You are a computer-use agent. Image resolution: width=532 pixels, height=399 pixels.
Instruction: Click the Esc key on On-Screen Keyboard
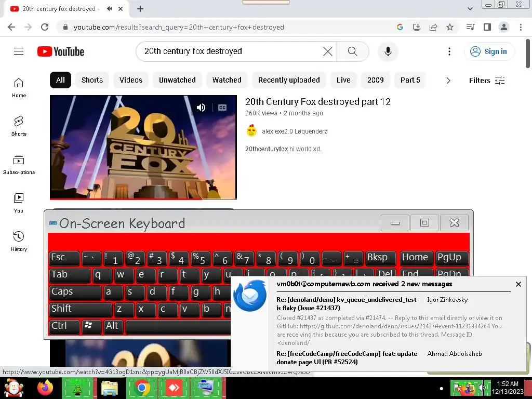click(64, 258)
